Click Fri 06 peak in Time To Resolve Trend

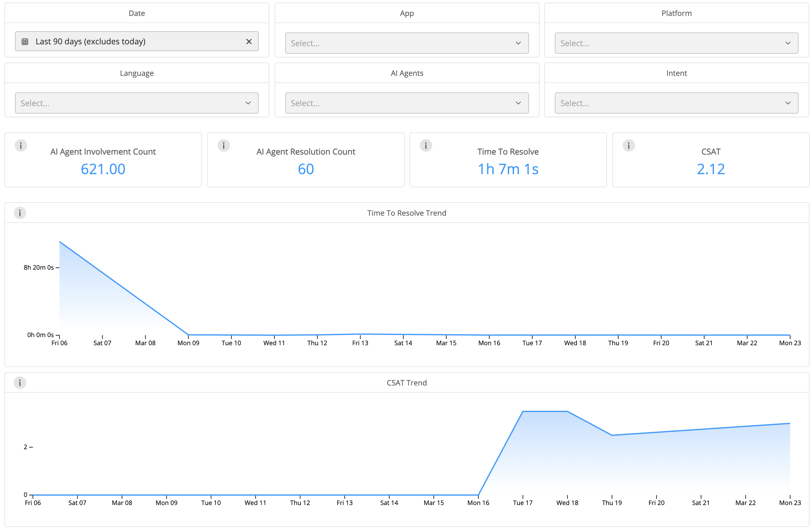(60, 242)
